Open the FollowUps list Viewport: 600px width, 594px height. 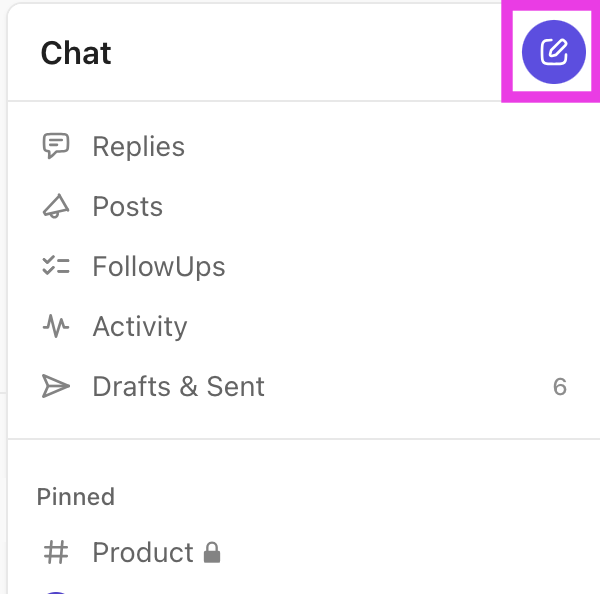click(158, 266)
